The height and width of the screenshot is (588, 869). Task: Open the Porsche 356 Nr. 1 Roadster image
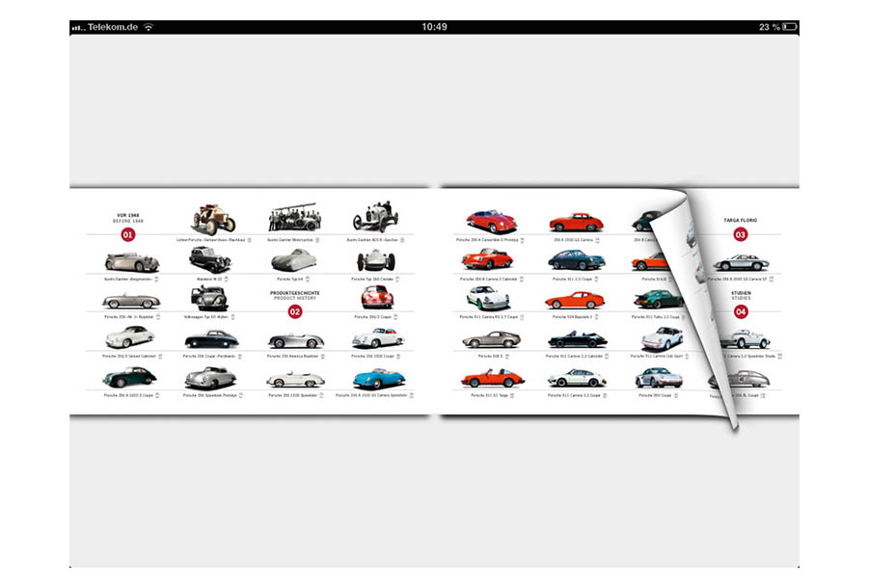click(131, 301)
